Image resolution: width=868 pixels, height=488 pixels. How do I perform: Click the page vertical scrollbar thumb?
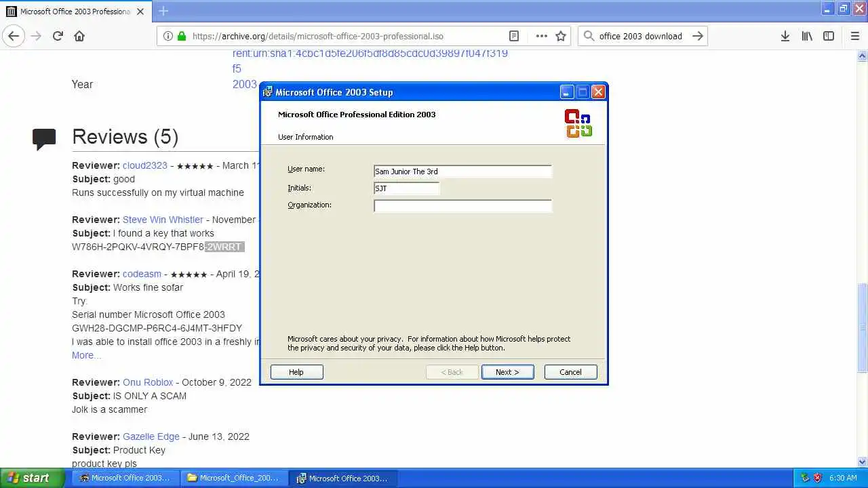863,327
